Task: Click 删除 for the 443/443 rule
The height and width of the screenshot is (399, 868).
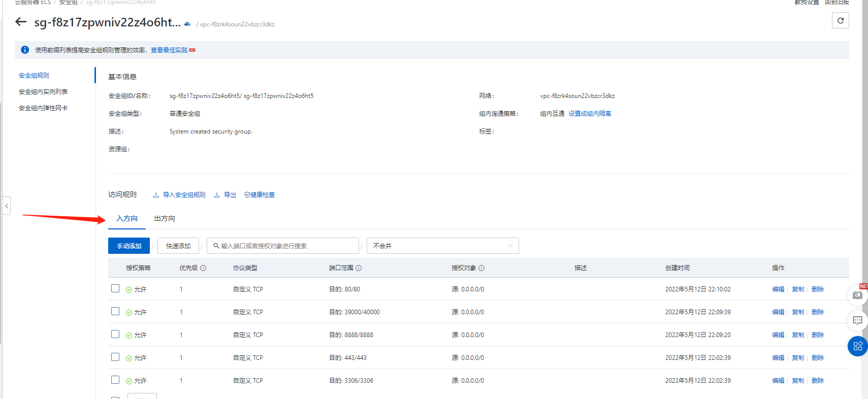Action: point(818,358)
